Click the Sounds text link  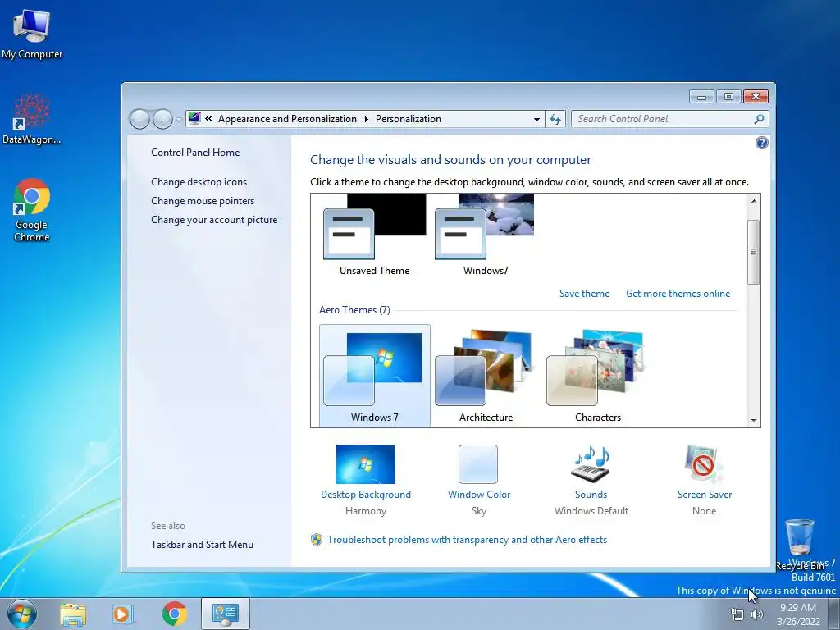pyautogui.click(x=591, y=495)
